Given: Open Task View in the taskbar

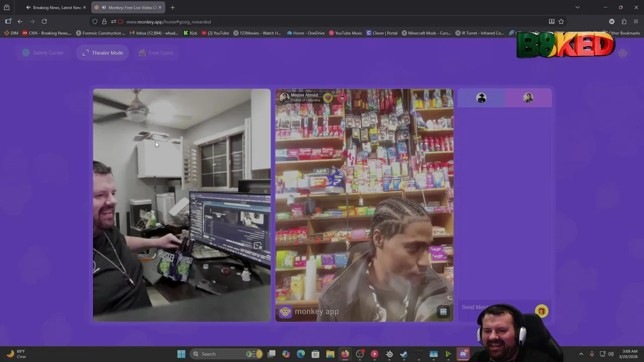Looking at the screenshot, I should 272,354.
